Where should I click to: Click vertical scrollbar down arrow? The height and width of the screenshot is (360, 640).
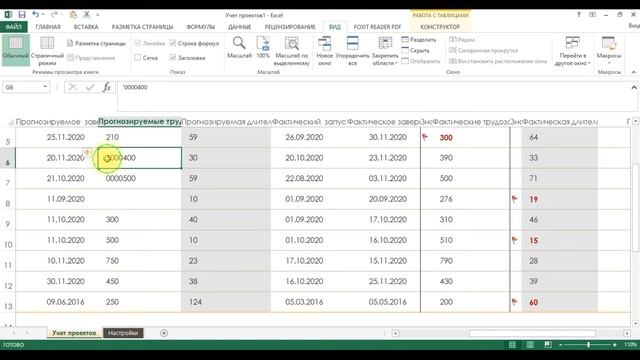pyautogui.click(x=636, y=323)
